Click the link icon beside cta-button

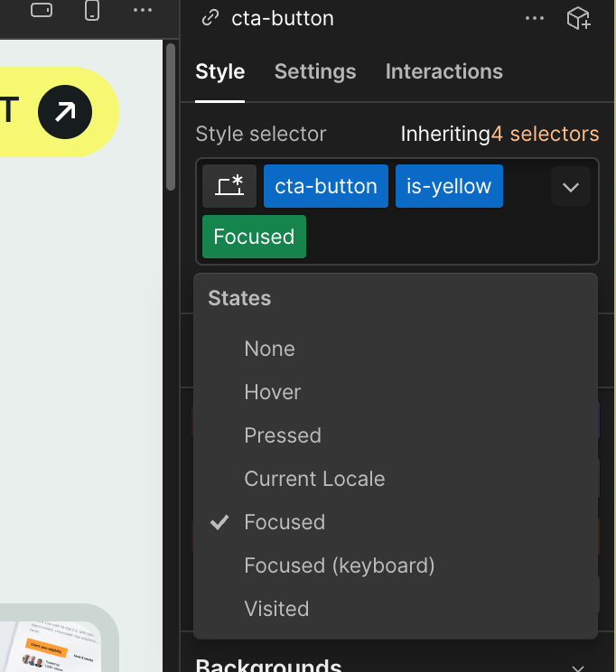210,18
